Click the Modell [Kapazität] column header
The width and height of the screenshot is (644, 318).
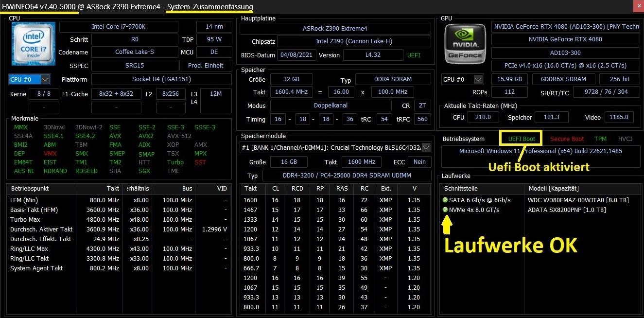pyautogui.click(x=582, y=188)
